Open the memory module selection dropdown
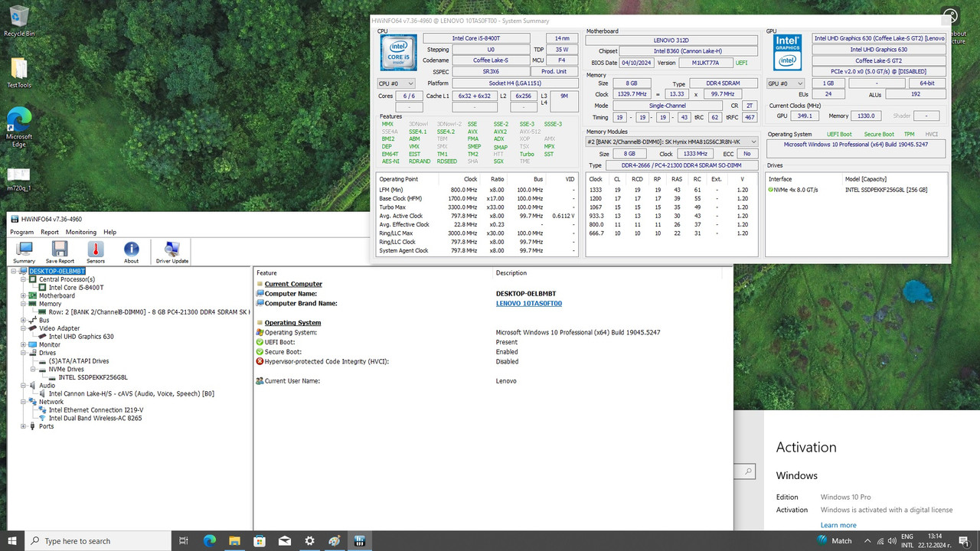The height and width of the screenshot is (551, 980). point(672,142)
